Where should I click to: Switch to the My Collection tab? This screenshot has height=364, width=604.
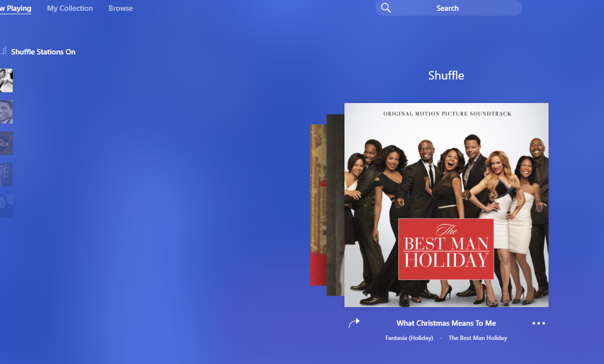[x=70, y=8]
